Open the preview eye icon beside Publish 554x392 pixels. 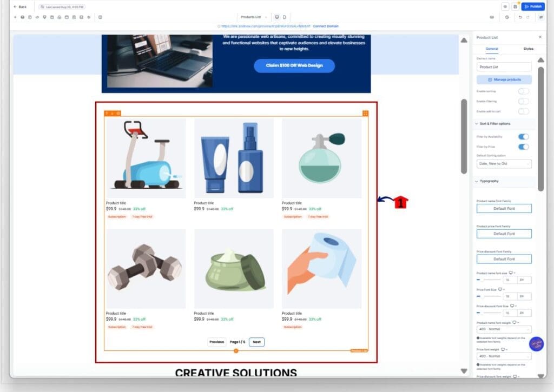(505, 6)
